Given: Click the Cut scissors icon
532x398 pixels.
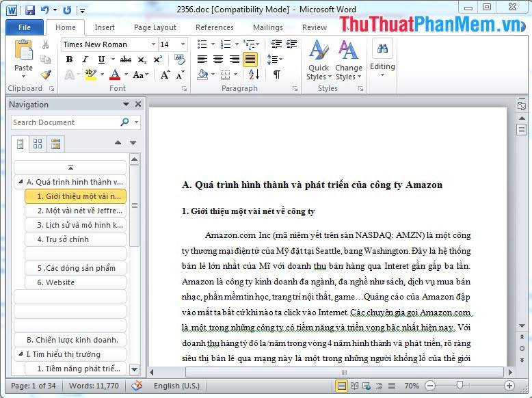Looking at the screenshot, I should (x=45, y=44).
